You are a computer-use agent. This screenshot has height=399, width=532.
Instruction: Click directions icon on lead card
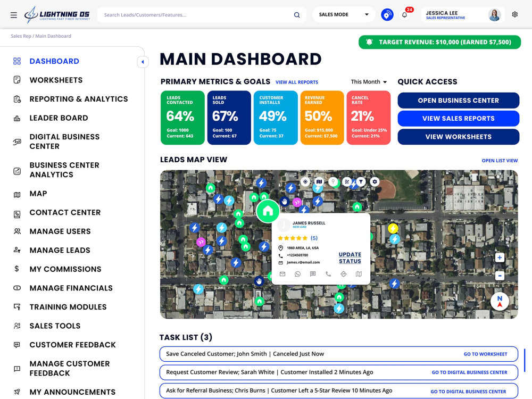(343, 274)
